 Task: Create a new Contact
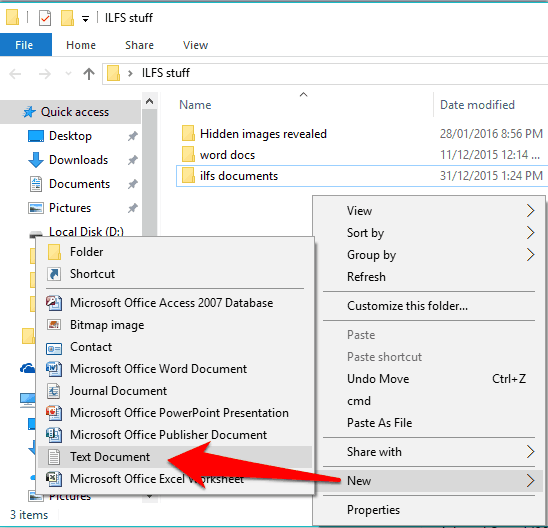(175, 347)
